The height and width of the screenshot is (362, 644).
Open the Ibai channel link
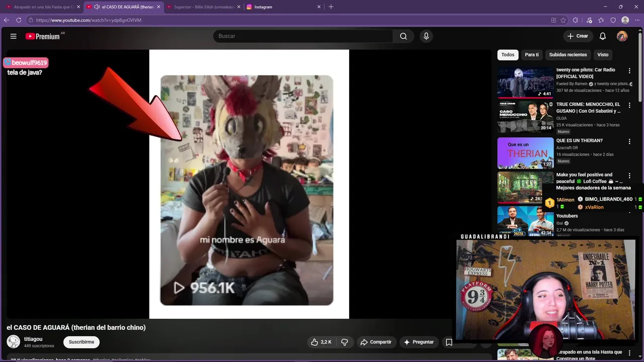pyautogui.click(x=559, y=223)
